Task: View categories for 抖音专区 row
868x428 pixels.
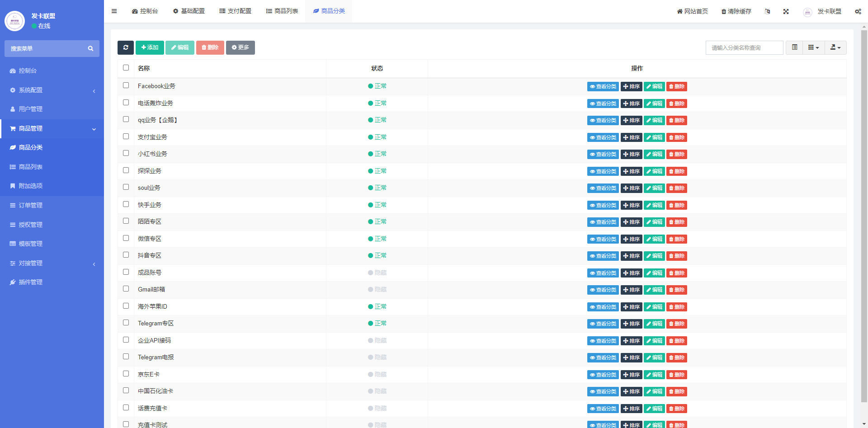Action: click(603, 256)
